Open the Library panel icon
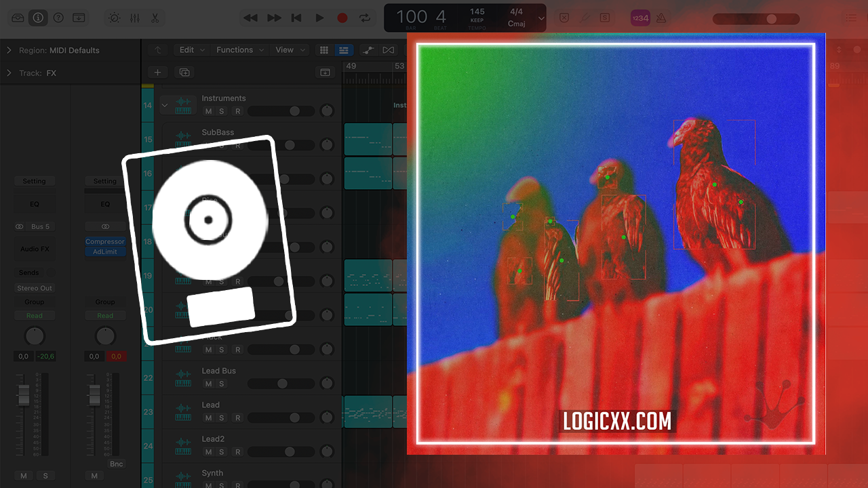The width and height of the screenshot is (868, 488). coord(18,18)
